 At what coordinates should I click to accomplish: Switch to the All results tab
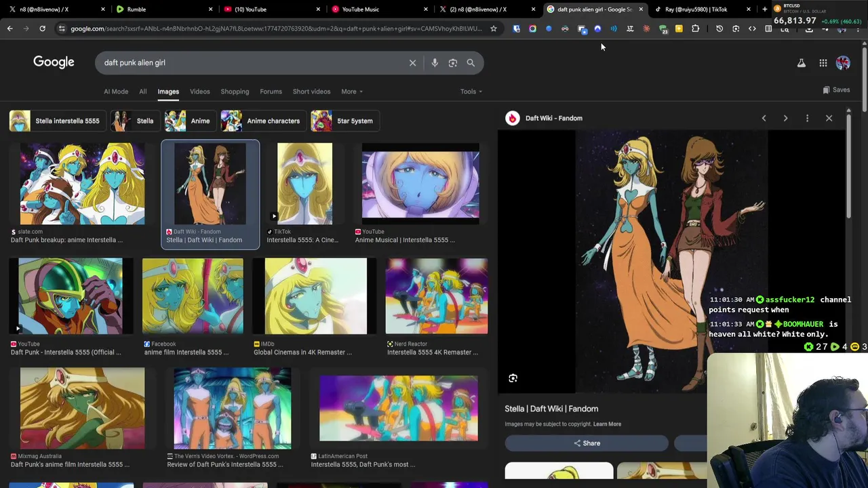tap(142, 91)
